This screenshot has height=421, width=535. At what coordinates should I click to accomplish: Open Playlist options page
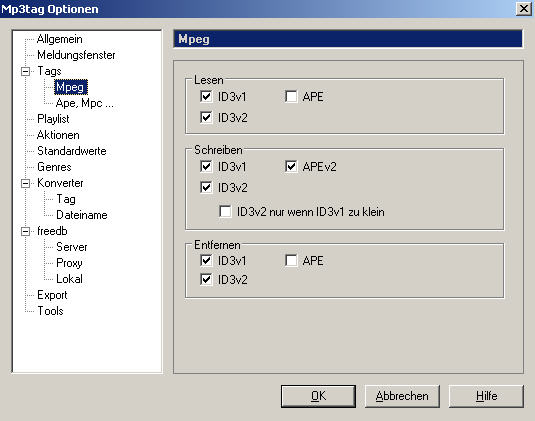(53, 119)
